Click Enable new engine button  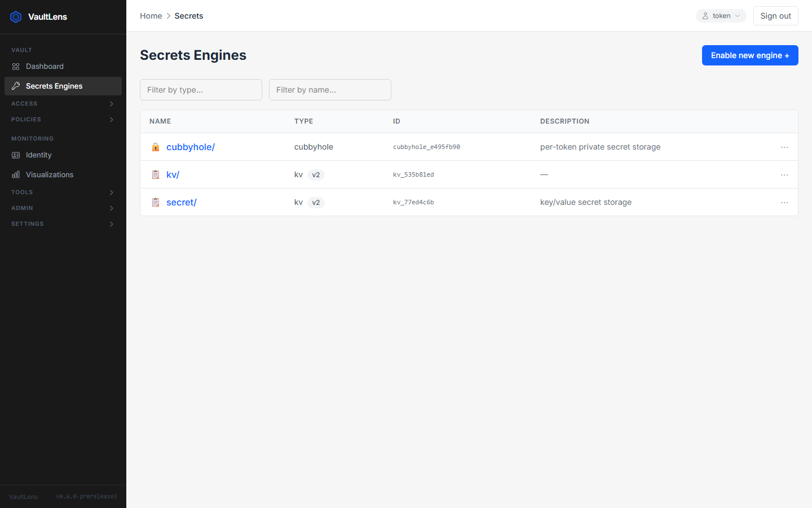(750, 55)
